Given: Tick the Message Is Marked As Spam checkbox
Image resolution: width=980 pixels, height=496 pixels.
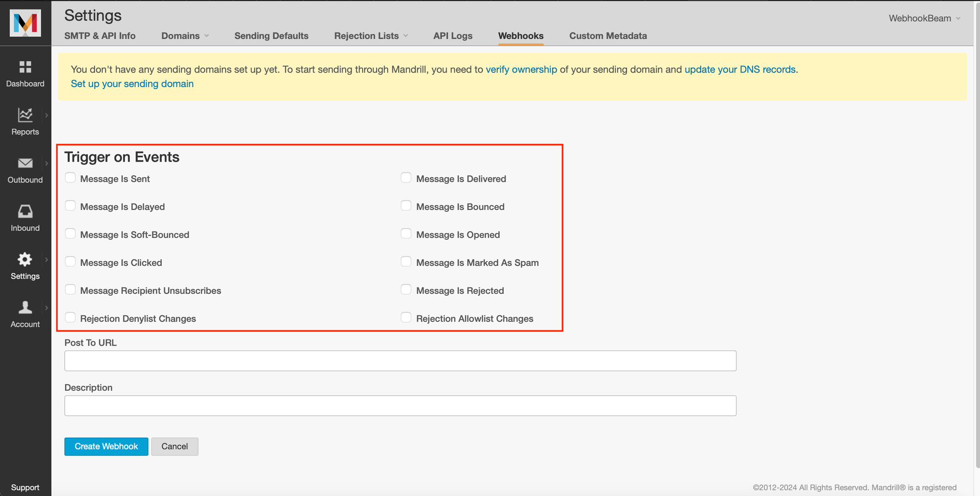Looking at the screenshot, I should 406,261.
